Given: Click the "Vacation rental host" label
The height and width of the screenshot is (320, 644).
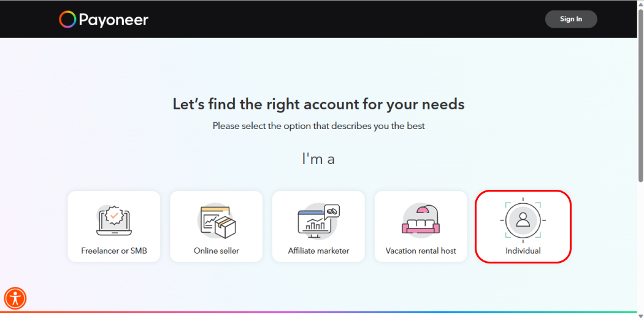Looking at the screenshot, I should coord(421,251).
